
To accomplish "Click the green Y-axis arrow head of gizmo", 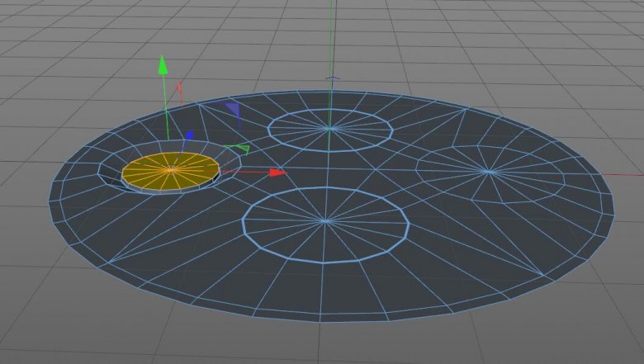I will click(163, 65).
